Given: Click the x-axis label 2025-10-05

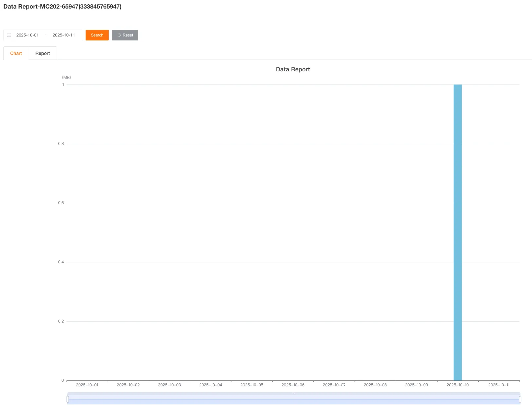Looking at the screenshot, I should point(252,384).
